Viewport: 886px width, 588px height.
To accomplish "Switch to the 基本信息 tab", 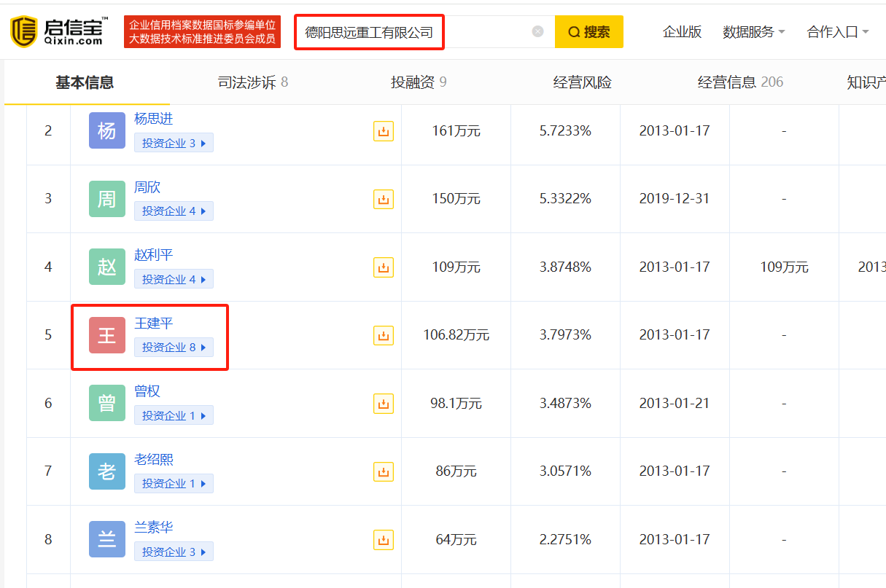I will click(x=85, y=82).
